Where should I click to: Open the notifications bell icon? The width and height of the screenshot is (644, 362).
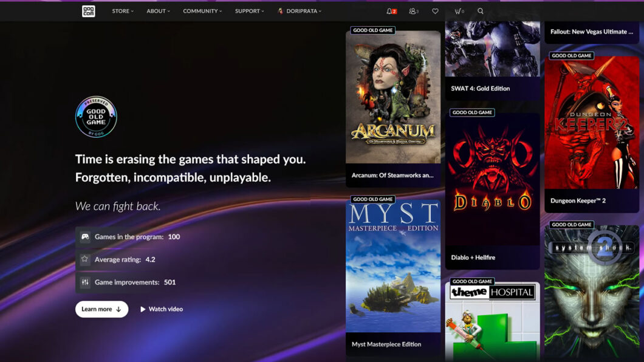391,11
